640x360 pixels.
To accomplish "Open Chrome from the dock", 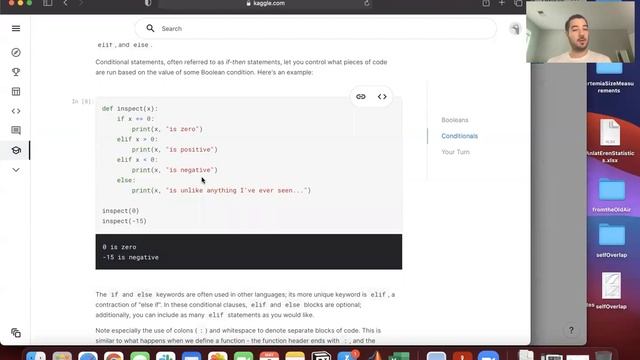I will [113, 356].
